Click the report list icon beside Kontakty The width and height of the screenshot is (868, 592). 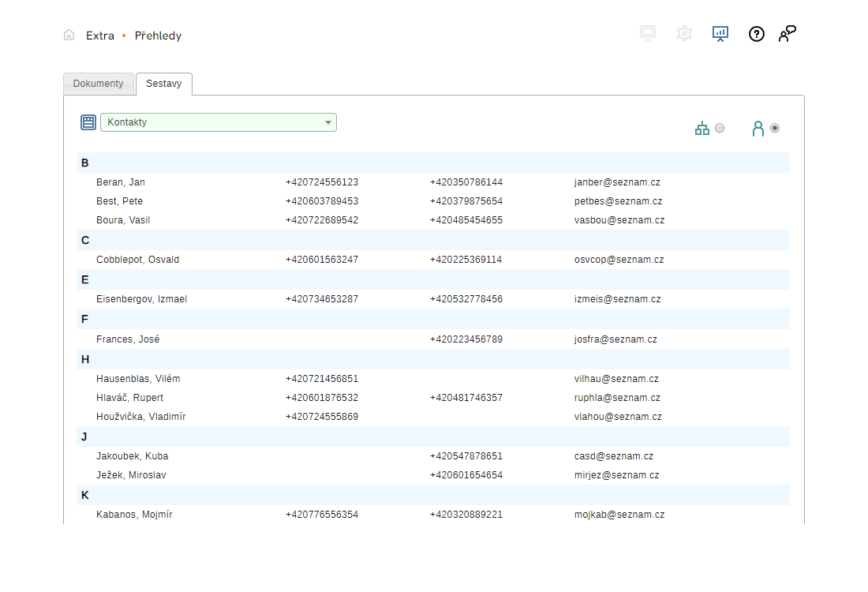pyautogui.click(x=88, y=122)
